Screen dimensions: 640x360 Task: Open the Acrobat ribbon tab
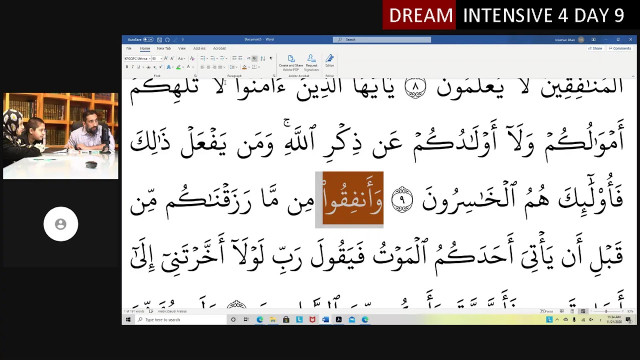click(x=220, y=49)
